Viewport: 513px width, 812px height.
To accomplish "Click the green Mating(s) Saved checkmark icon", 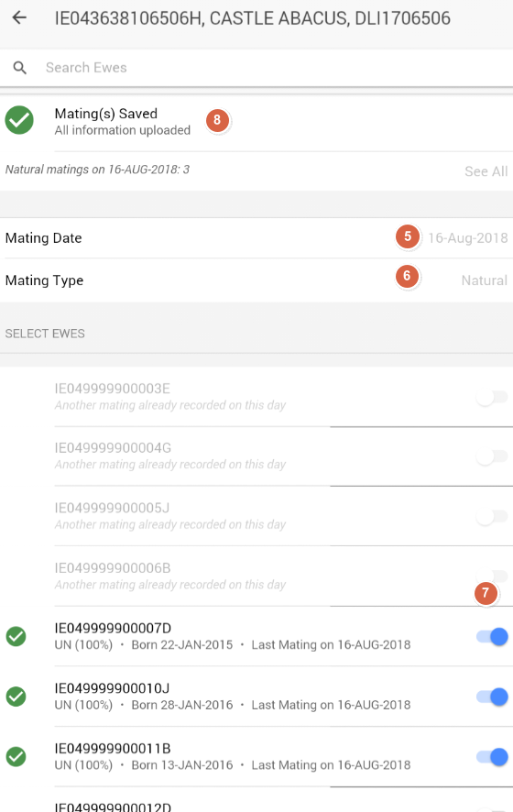I will tap(19, 120).
